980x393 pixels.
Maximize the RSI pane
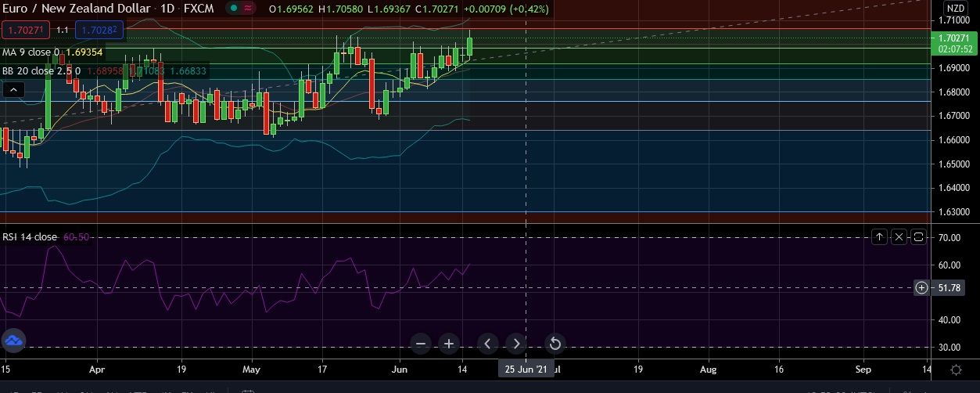919,236
